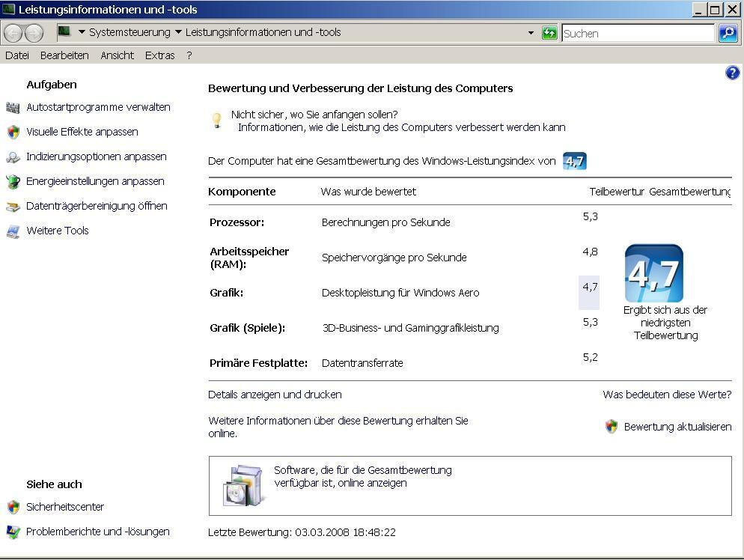
Task: Click the Suchen search input field
Action: [x=638, y=33]
